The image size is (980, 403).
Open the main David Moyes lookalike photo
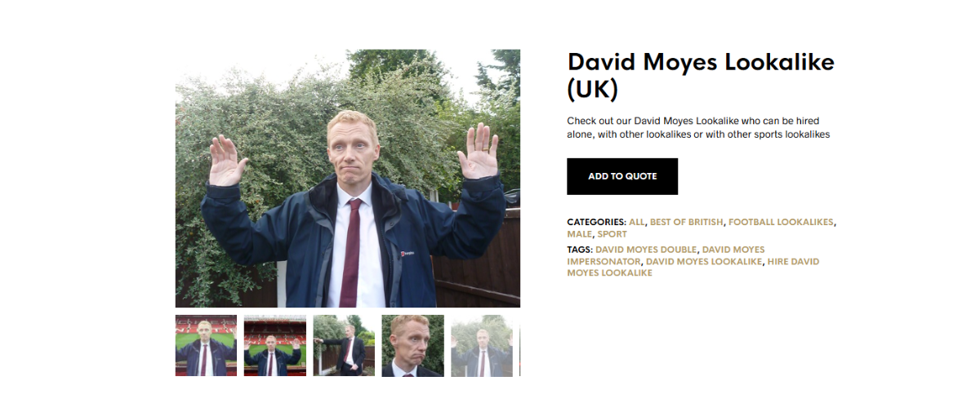pyautogui.click(x=348, y=178)
